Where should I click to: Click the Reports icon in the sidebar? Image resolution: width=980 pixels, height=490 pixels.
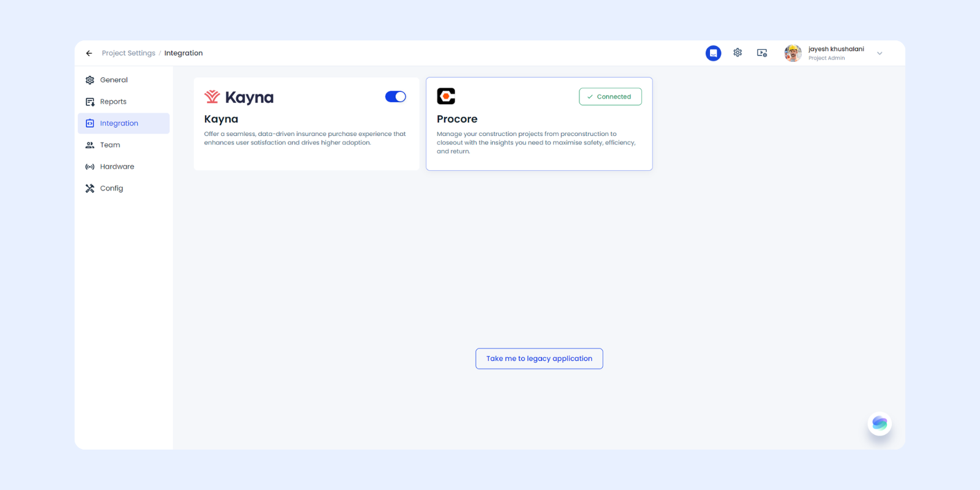coord(90,102)
